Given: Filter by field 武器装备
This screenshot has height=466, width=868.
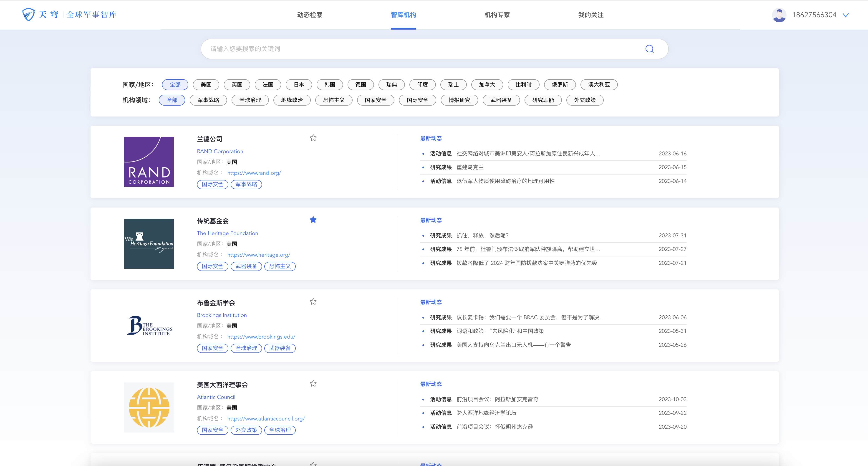Looking at the screenshot, I should [x=501, y=100].
